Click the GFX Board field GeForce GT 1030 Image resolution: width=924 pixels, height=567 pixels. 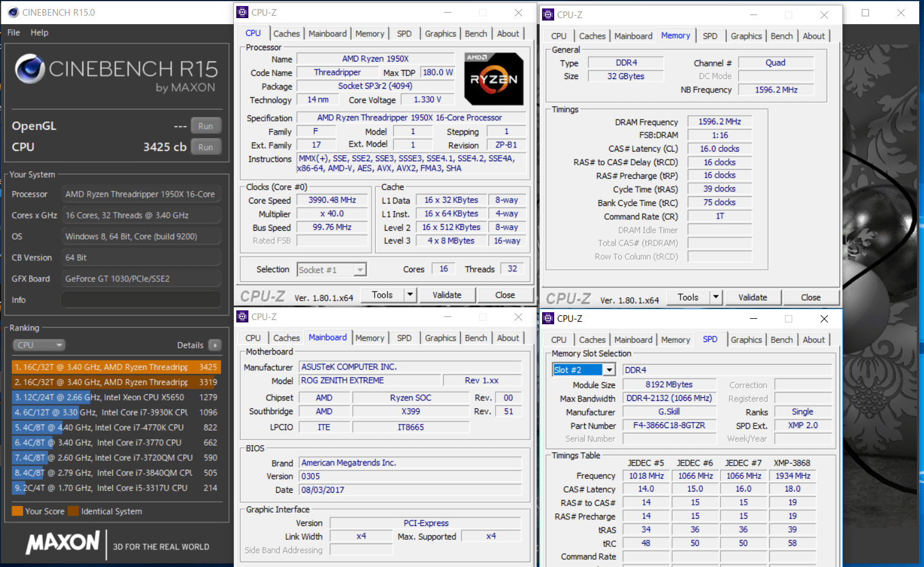(x=141, y=279)
